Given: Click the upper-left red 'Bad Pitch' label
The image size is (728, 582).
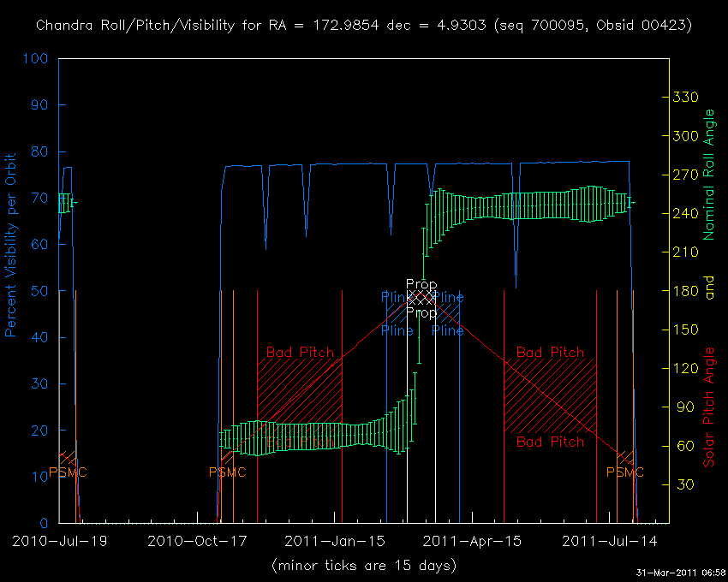Looking at the screenshot, I should pos(300,352).
